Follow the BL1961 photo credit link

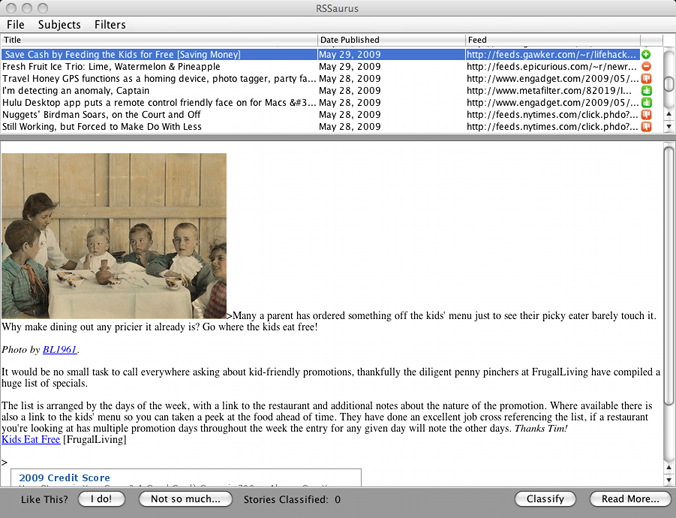click(x=60, y=349)
